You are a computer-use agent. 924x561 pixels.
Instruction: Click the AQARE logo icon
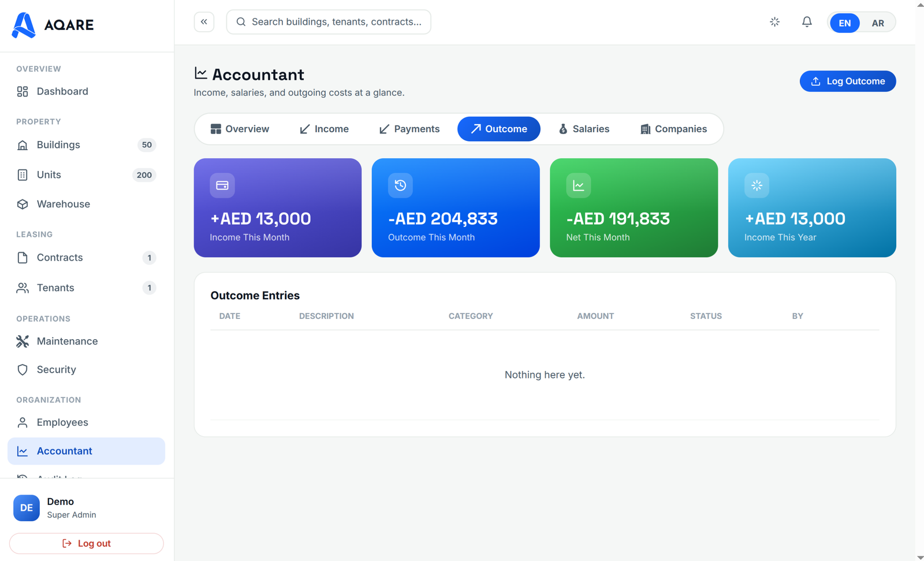pyautogui.click(x=24, y=25)
